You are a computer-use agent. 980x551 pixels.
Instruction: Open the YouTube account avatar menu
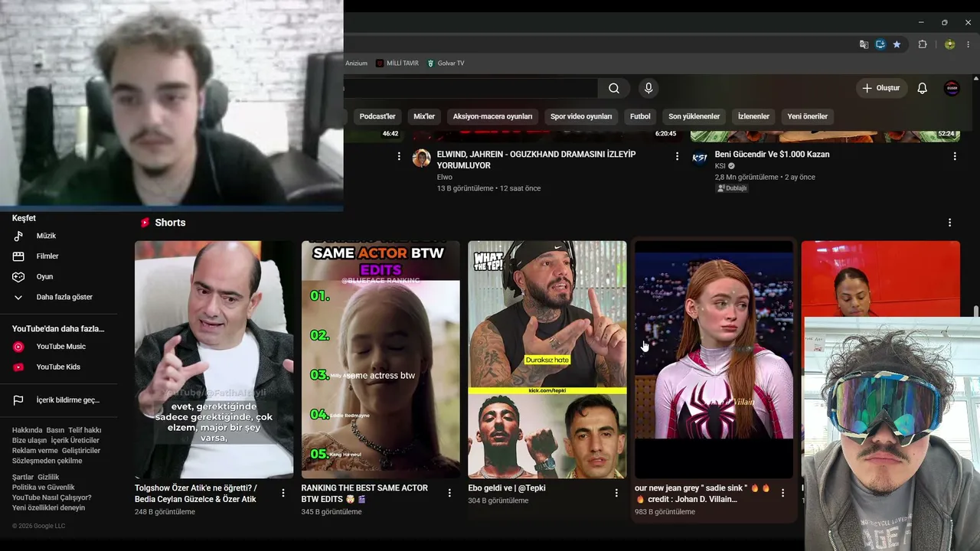click(952, 88)
